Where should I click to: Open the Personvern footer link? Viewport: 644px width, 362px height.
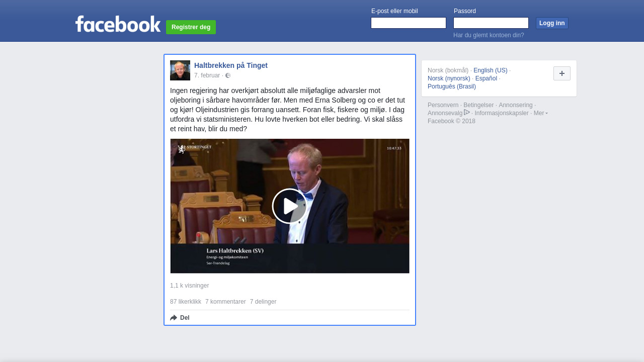coord(443,105)
